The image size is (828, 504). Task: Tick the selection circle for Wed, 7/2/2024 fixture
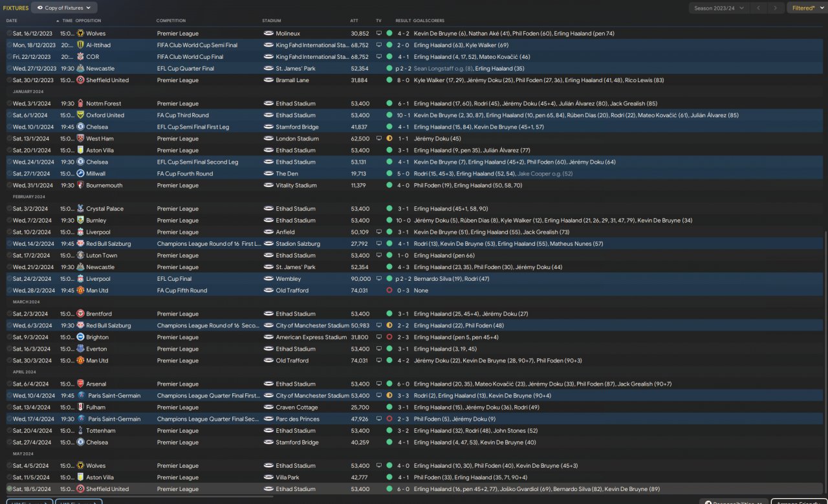tap(10, 221)
